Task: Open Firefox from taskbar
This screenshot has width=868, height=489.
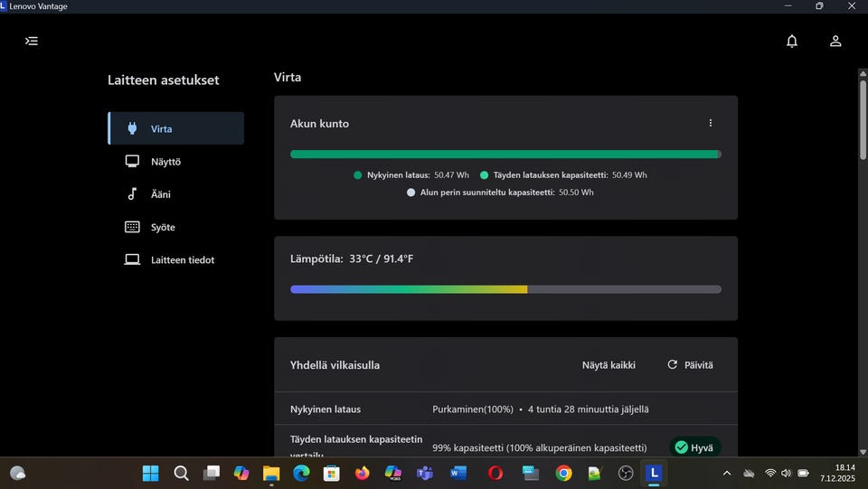Action: pyautogui.click(x=362, y=474)
